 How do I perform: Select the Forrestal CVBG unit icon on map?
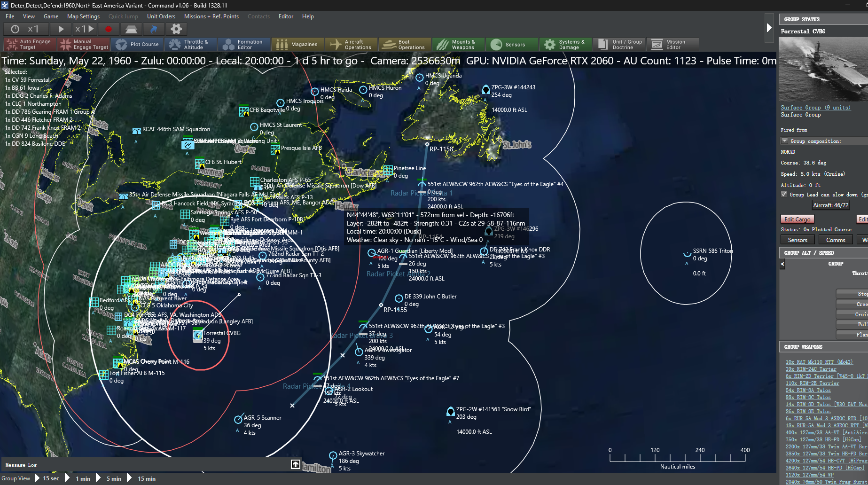(x=198, y=336)
